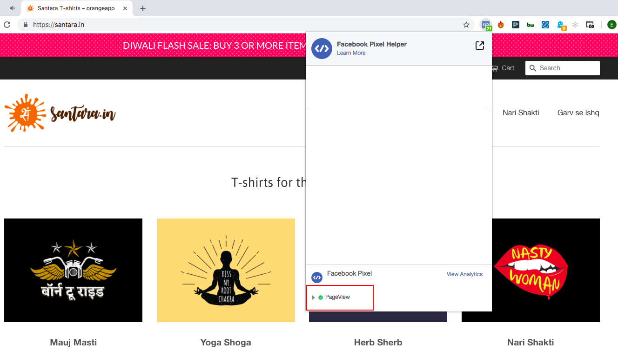
Task: Open the compass extension icon
Action: tap(545, 24)
